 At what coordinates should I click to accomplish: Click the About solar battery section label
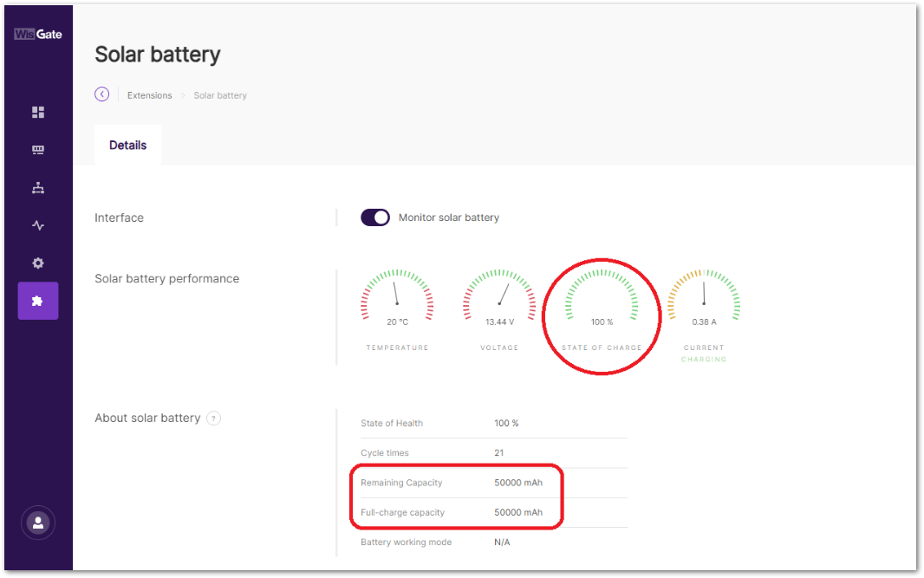point(148,419)
